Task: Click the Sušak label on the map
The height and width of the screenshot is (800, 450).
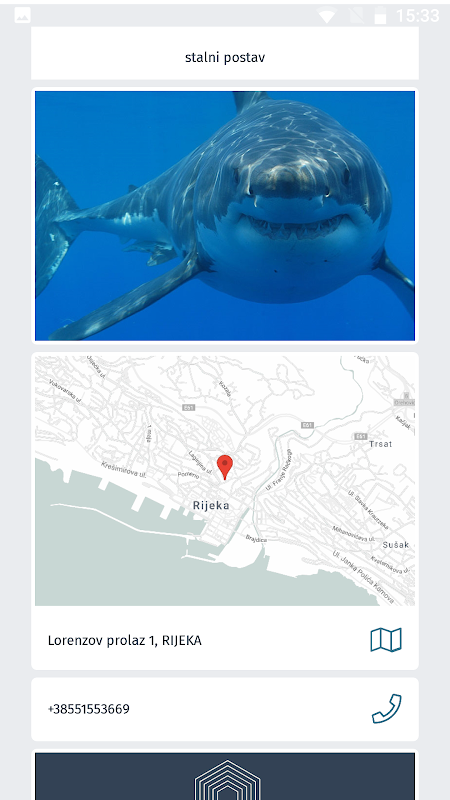Action: pyautogui.click(x=396, y=544)
